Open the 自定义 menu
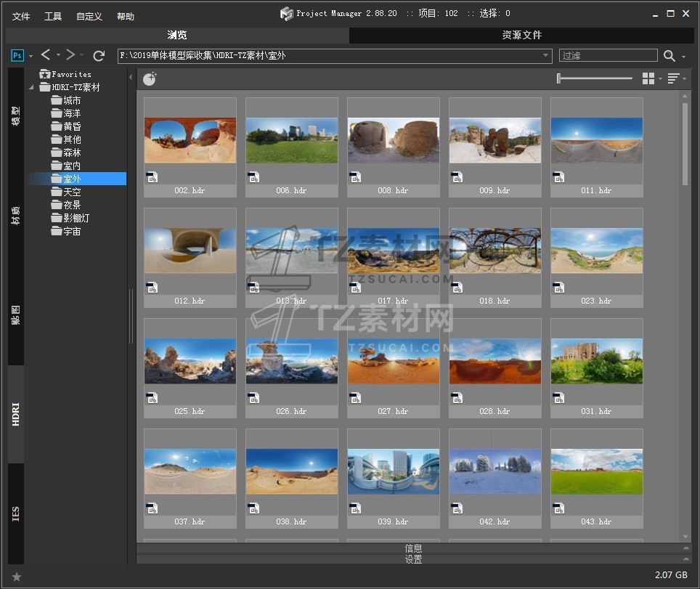 (89, 17)
